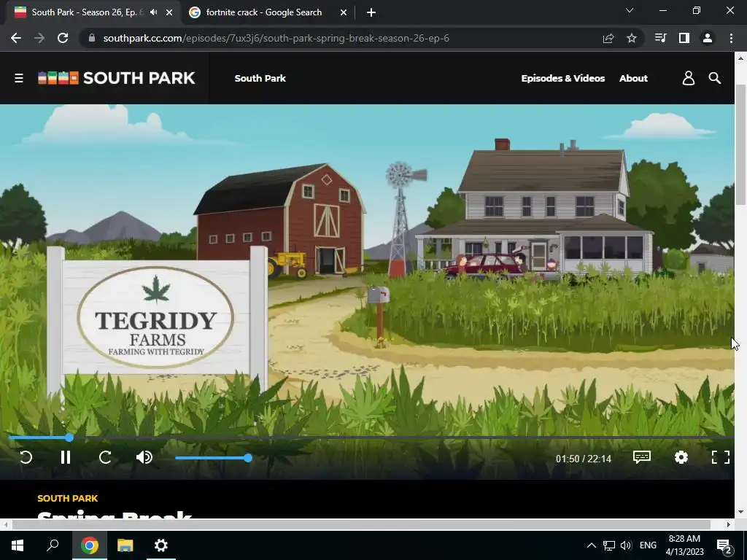
Task: Reload the current page
Action: (63, 38)
